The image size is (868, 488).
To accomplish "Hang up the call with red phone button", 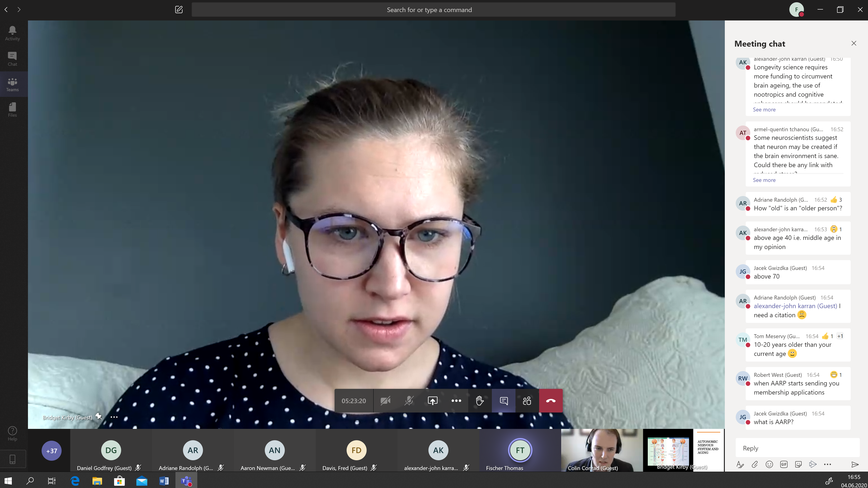I will point(550,401).
